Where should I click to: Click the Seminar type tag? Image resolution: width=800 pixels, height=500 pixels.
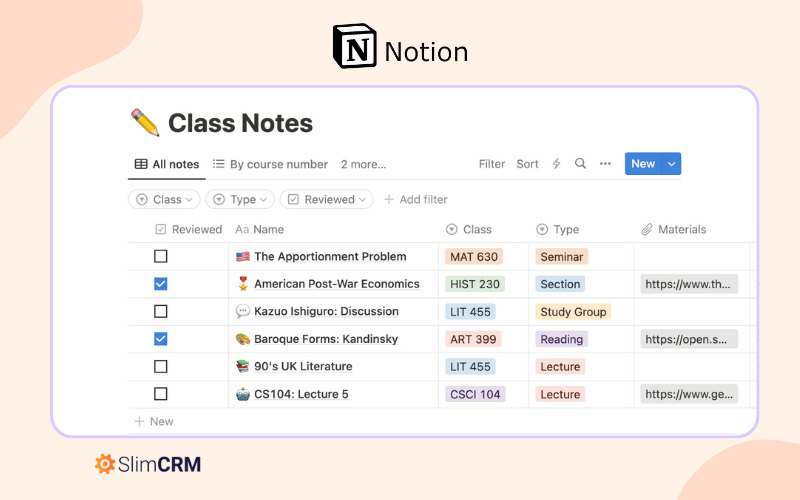pos(562,257)
